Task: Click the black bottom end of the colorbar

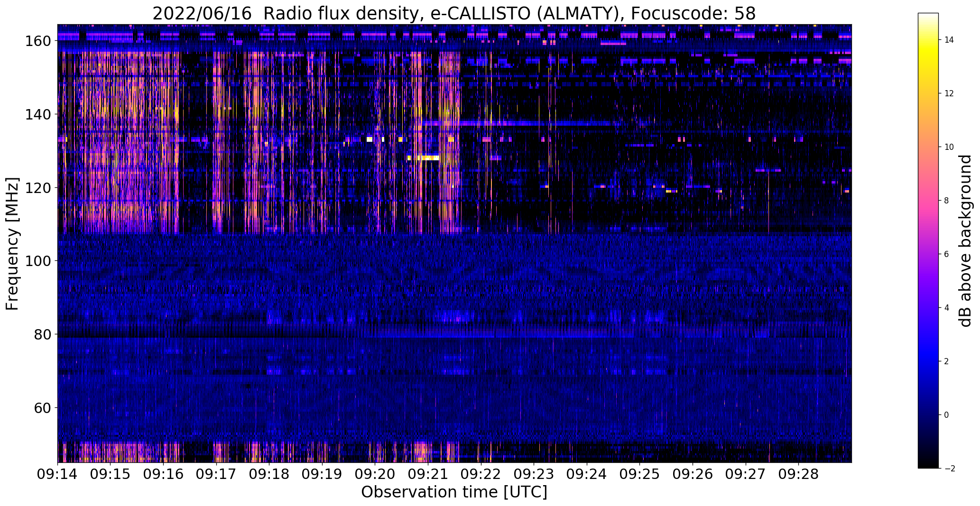Action: (x=928, y=465)
